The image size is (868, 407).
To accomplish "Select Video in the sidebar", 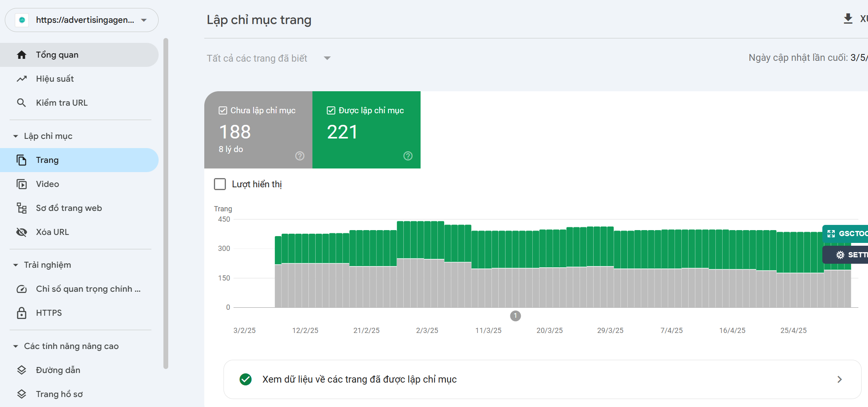I will pyautogui.click(x=47, y=184).
